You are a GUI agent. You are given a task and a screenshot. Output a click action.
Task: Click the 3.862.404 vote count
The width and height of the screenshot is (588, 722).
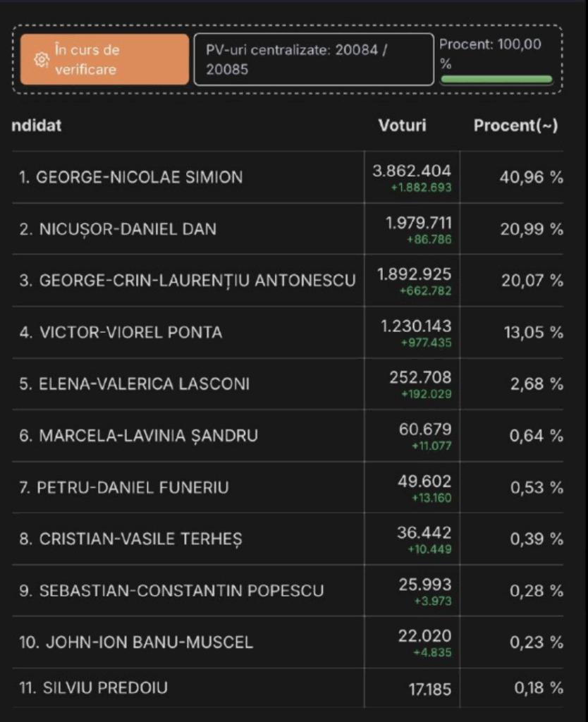(x=412, y=171)
